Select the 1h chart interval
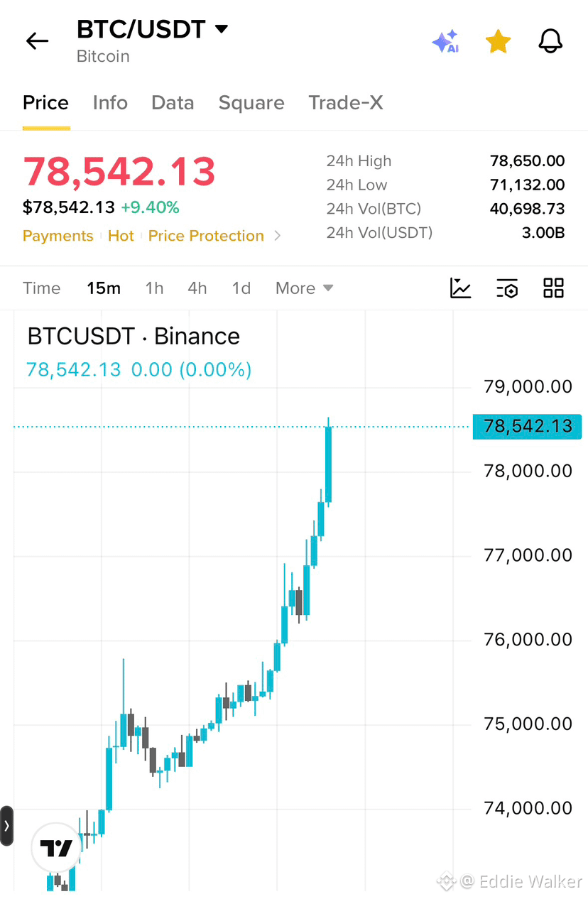This screenshot has width=588, height=899. tap(154, 288)
